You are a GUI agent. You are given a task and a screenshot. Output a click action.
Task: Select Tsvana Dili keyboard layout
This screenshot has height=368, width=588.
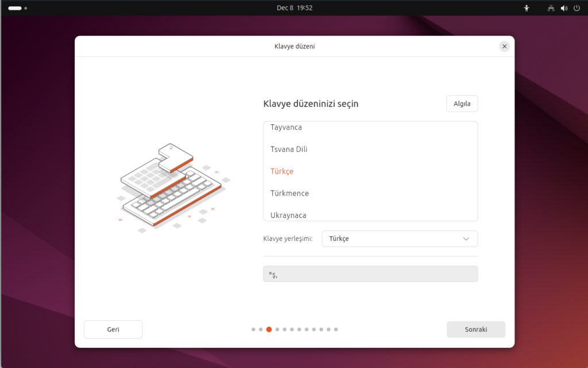[289, 149]
